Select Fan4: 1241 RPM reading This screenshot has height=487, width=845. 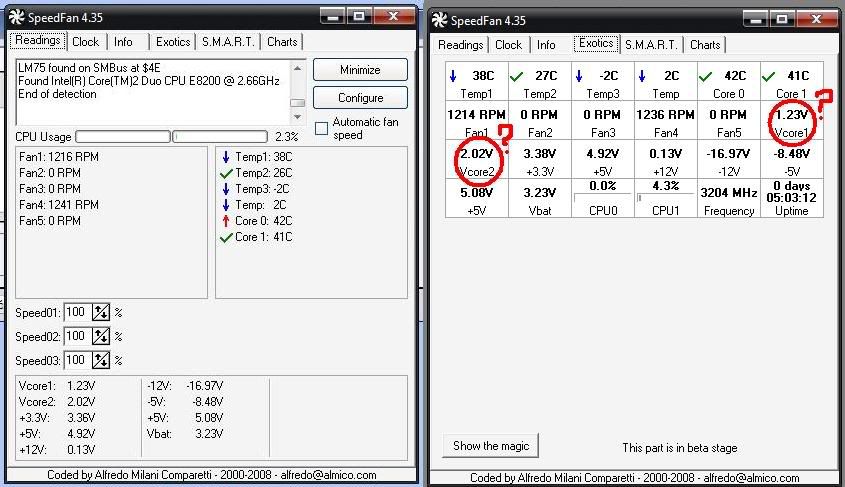coord(59,205)
